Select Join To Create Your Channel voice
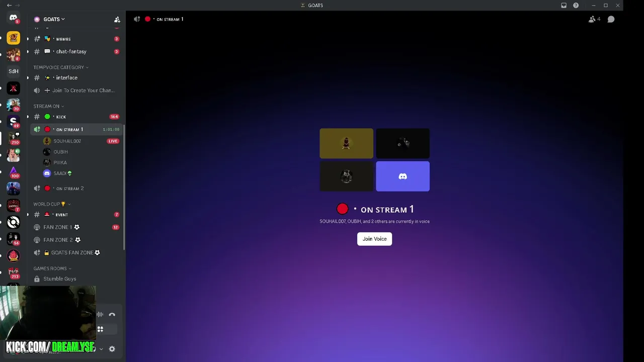The width and height of the screenshot is (644, 362). click(x=75, y=90)
